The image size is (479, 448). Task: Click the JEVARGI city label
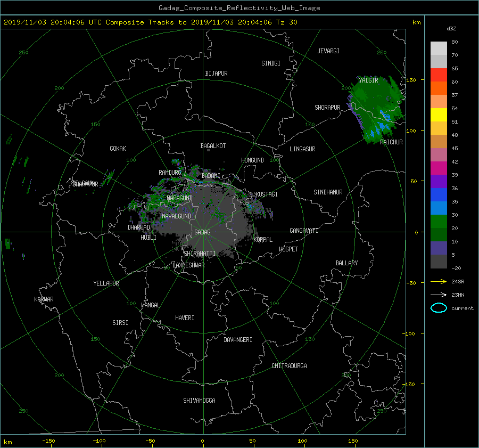click(328, 51)
